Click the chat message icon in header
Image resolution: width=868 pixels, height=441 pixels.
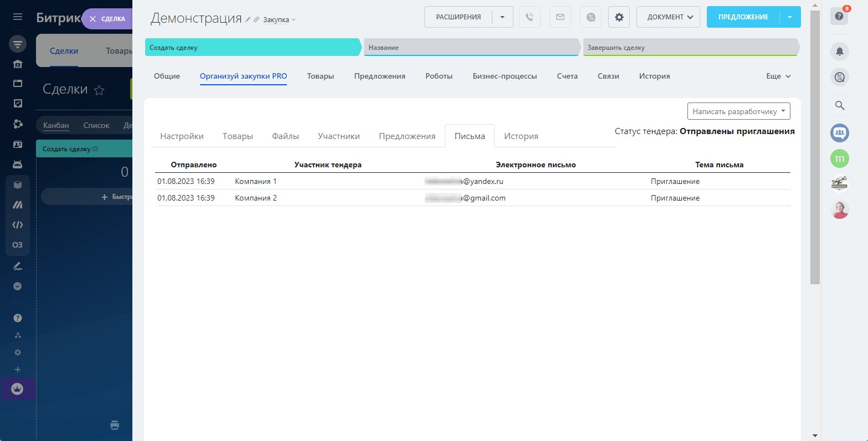coord(590,17)
